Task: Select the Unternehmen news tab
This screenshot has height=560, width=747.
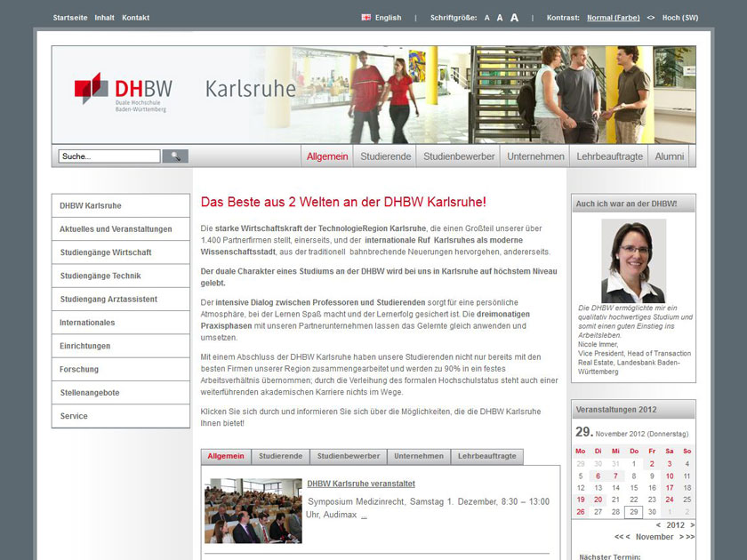Action: [419, 456]
